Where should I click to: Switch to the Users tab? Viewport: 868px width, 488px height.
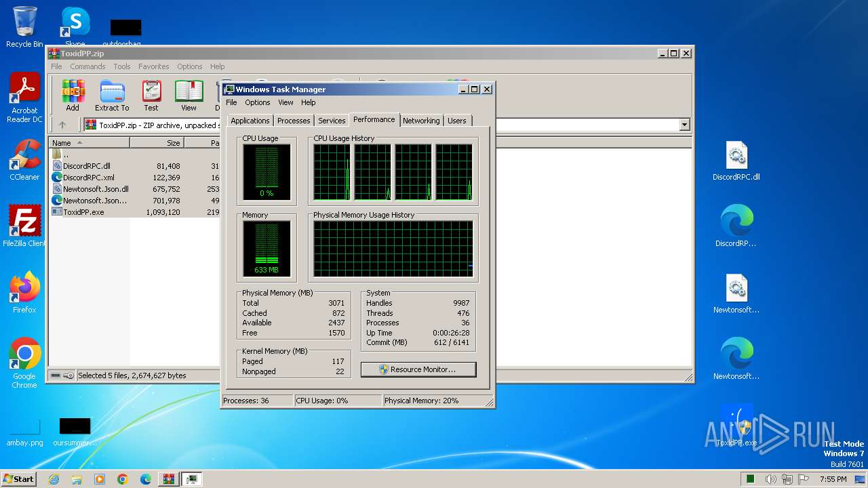(457, 121)
